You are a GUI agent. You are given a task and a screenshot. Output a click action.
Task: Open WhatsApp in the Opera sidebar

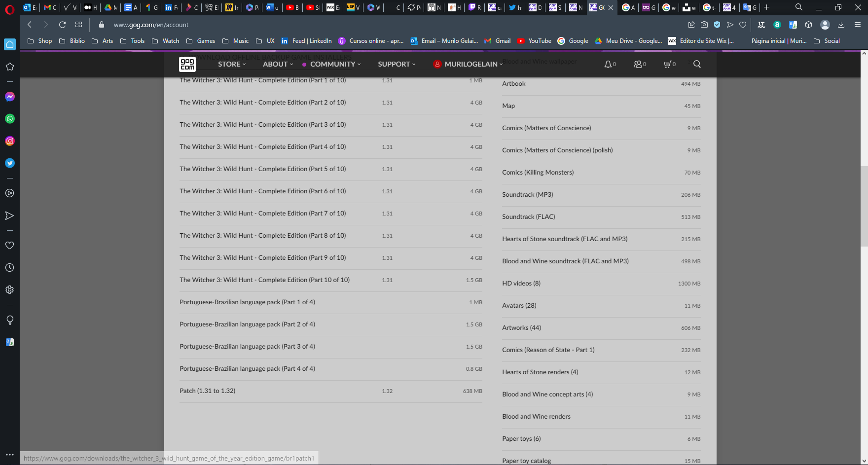coord(9,119)
